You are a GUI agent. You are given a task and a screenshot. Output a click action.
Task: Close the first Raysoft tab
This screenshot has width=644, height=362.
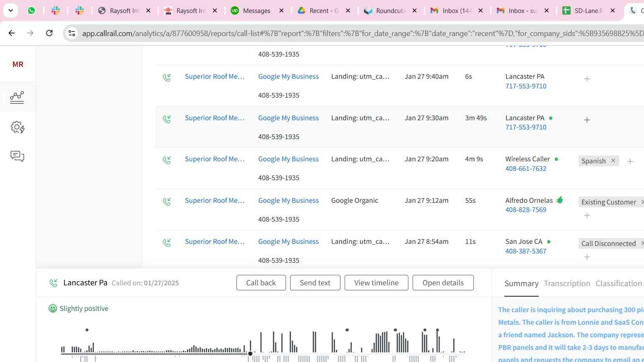click(148, 10)
